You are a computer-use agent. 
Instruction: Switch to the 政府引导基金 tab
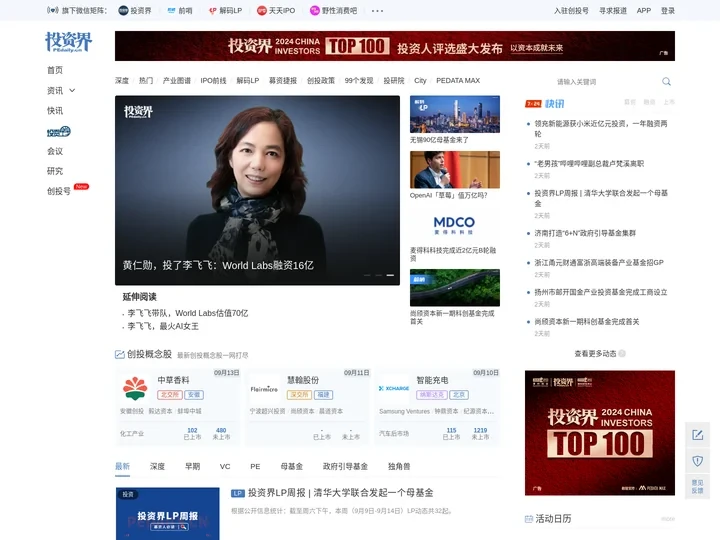[x=345, y=467]
